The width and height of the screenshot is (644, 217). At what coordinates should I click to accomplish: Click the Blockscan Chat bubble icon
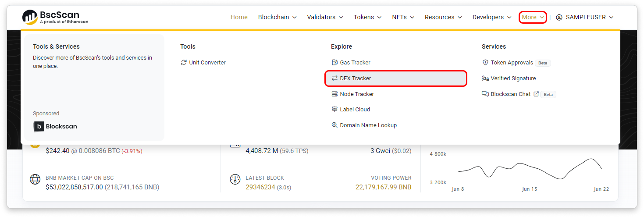[485, 94]
